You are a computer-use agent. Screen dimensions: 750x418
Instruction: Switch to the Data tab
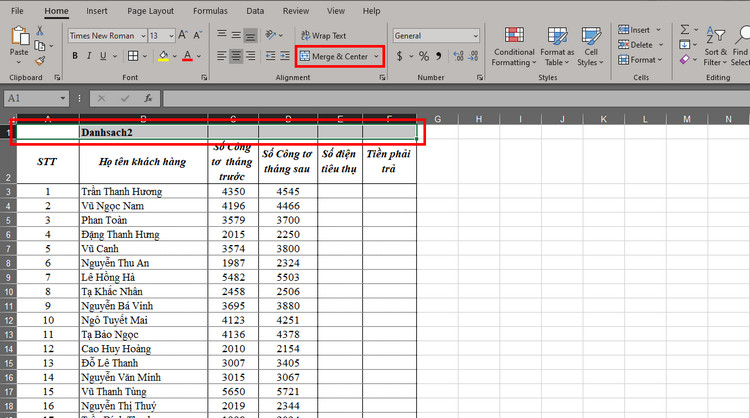click(x=255, y=11)
